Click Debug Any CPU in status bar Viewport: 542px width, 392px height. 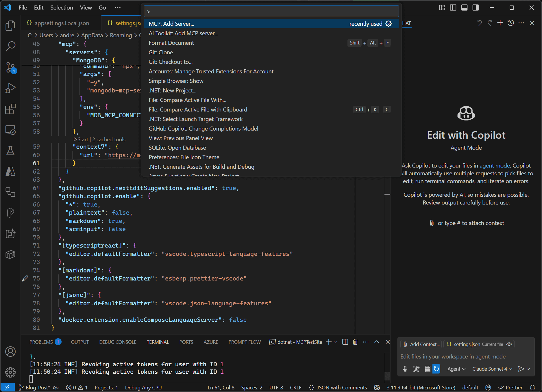point(143,387)
